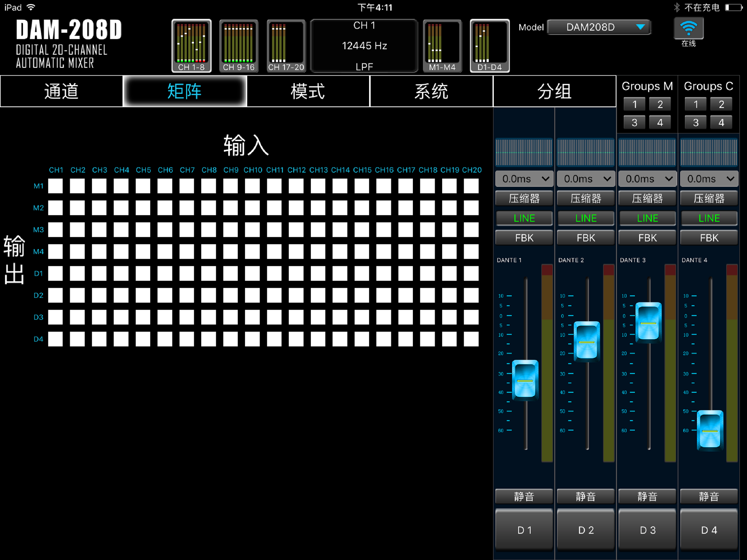Switch to the 通道 tab
Screen dimensions: 747x560
pyautogui.click(x=62, y=91)
